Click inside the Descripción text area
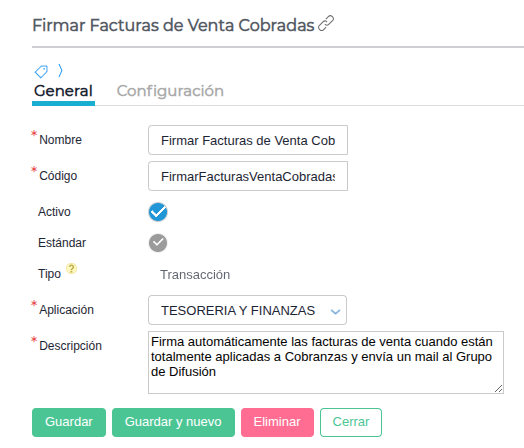The width and height of the screenshot is (524, 448). point(326,362)
